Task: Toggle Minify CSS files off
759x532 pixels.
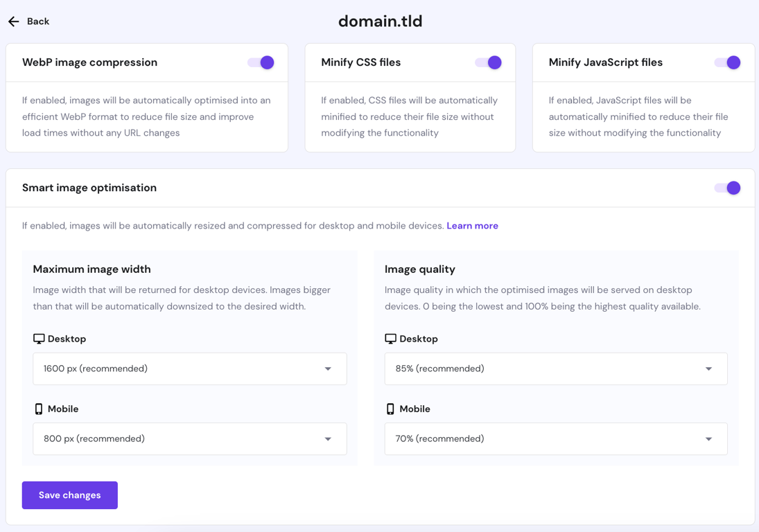Action: click(x=489, y=62)
